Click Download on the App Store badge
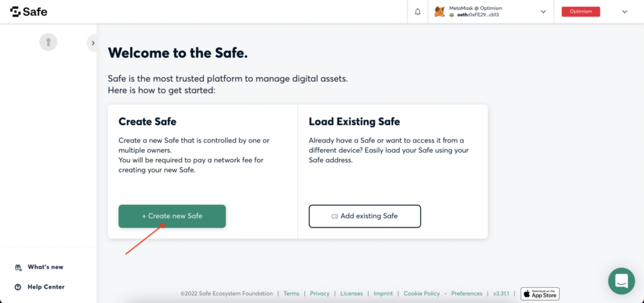Screen dimensions: 644x303 pos(540,294)
